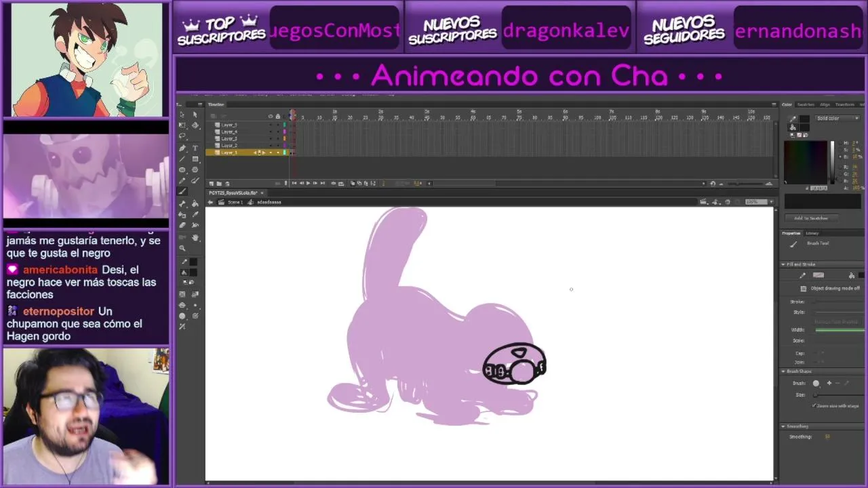This screenshot has width=868, height=488.
Task: Click Scene 1 in the breadcrumb
Action: pos(235,202)
